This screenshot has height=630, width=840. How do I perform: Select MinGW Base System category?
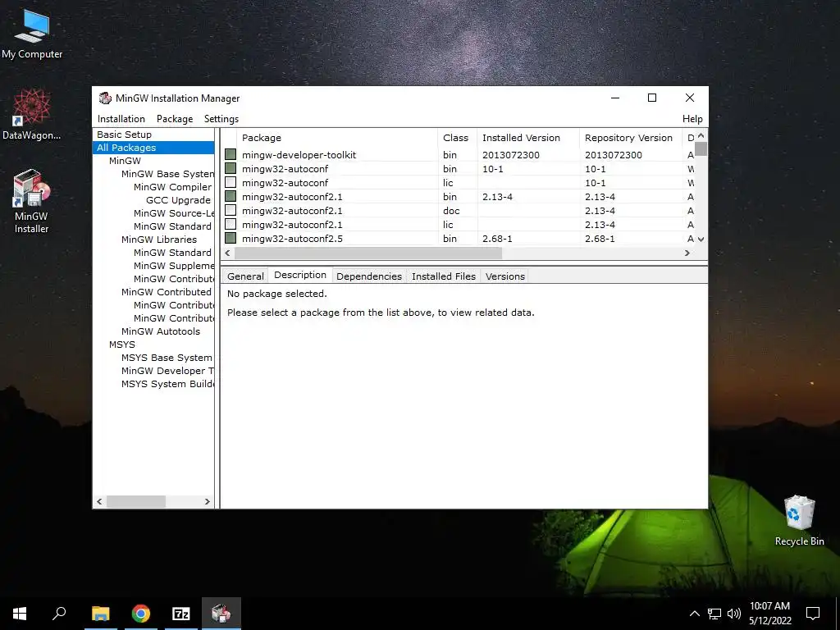(167, 174)
